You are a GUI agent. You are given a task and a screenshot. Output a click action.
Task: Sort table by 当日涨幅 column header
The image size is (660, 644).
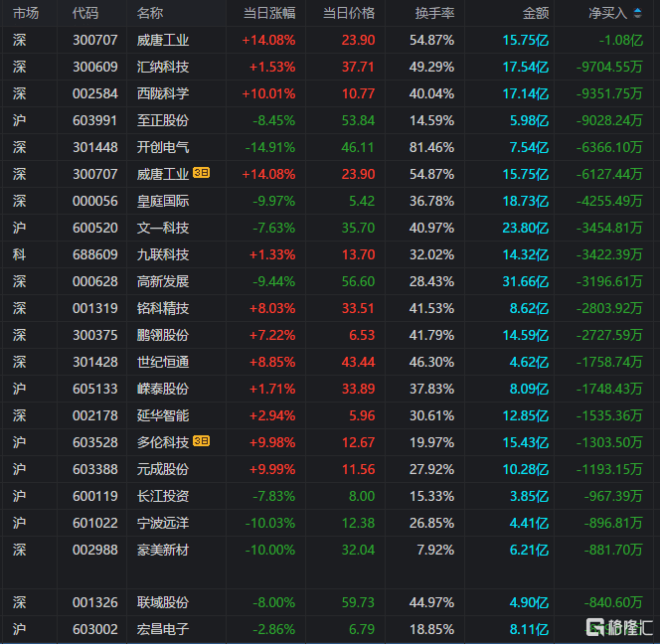[x=269, y=14]
